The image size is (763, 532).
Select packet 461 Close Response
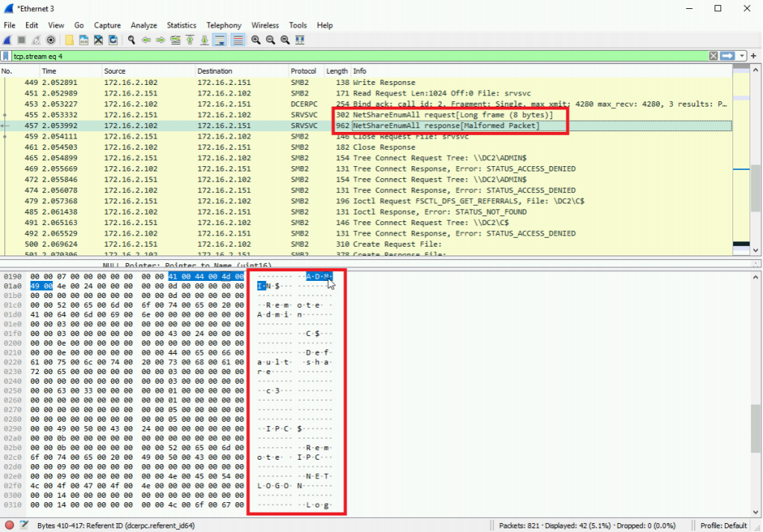366,148
